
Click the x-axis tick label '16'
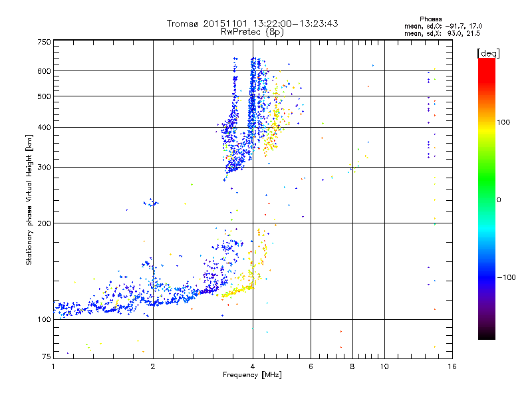[452, 366]
